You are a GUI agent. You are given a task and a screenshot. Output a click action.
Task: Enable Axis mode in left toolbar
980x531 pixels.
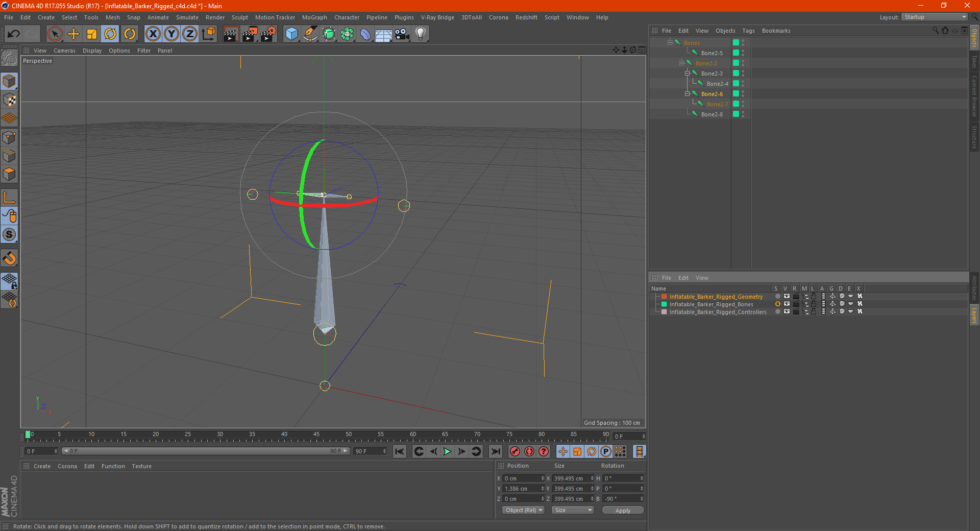pyautogui.click(x=9, y=198)
